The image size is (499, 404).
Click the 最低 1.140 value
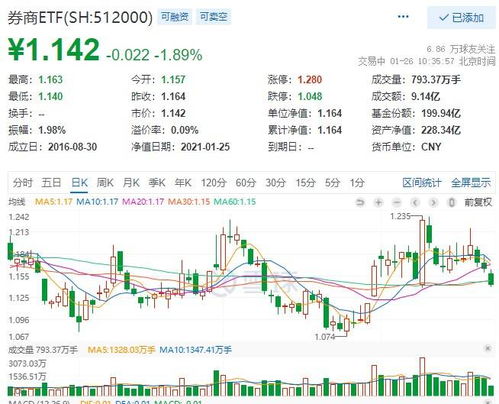point(50,96)
